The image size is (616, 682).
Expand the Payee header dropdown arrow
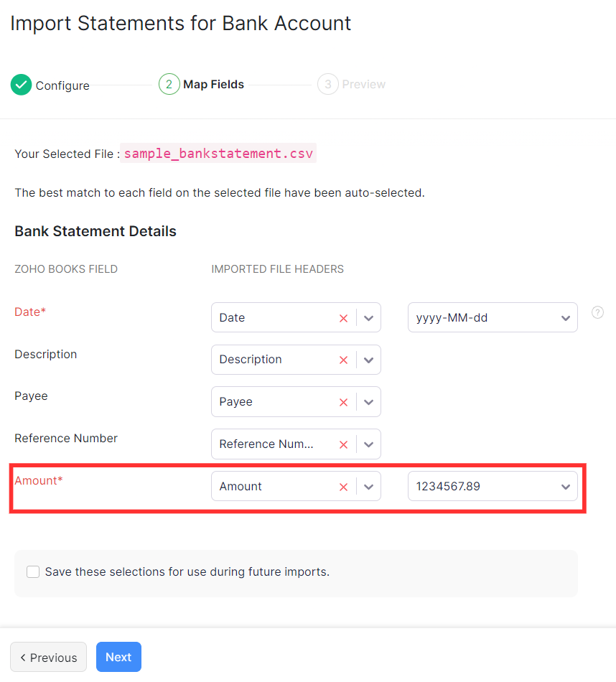368,402
